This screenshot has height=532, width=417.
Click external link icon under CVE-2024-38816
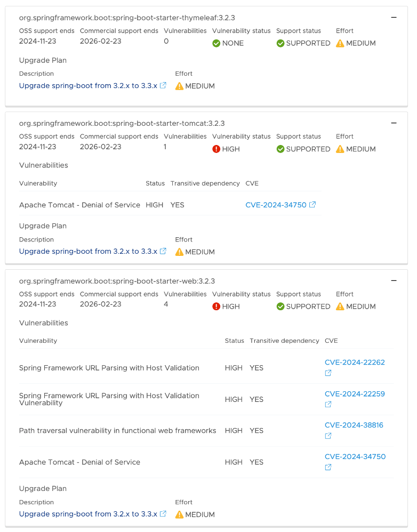click(x=328, y=436)
